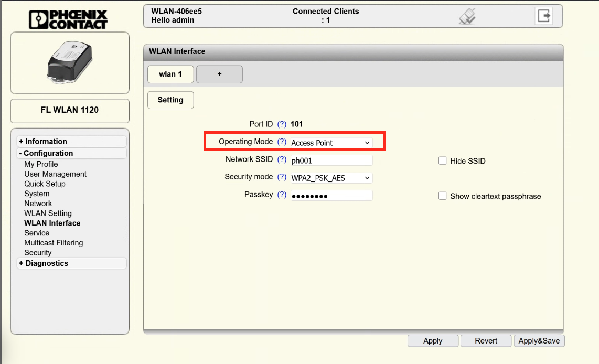
Task: Click the network connection status icon
Action: pos(467,17)
